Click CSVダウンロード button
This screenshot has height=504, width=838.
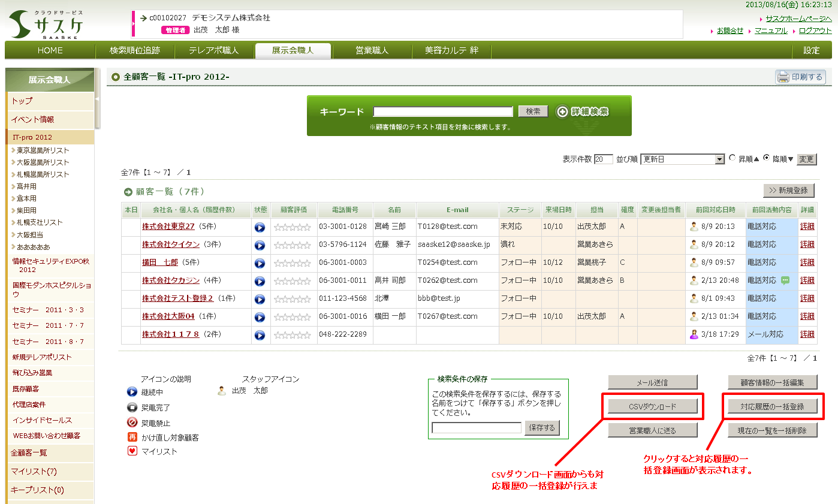[653, 407]
